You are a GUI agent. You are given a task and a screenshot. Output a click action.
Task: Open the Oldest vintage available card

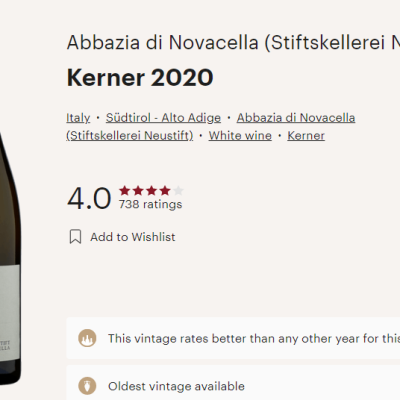click(x=233, y=383)
